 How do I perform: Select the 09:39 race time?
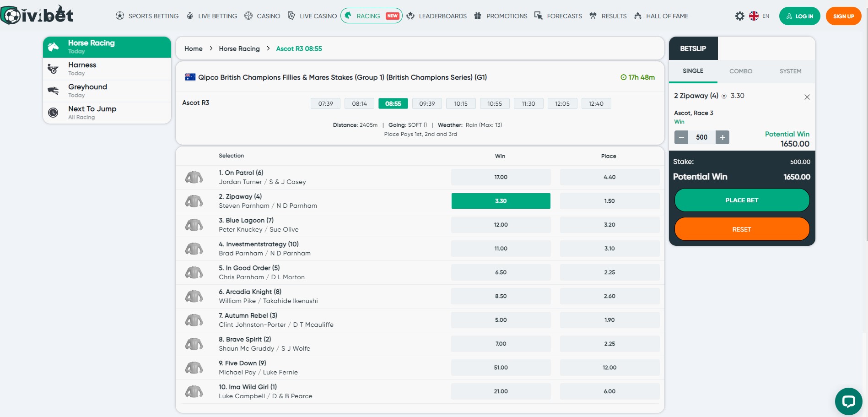[x=427, y=103]
